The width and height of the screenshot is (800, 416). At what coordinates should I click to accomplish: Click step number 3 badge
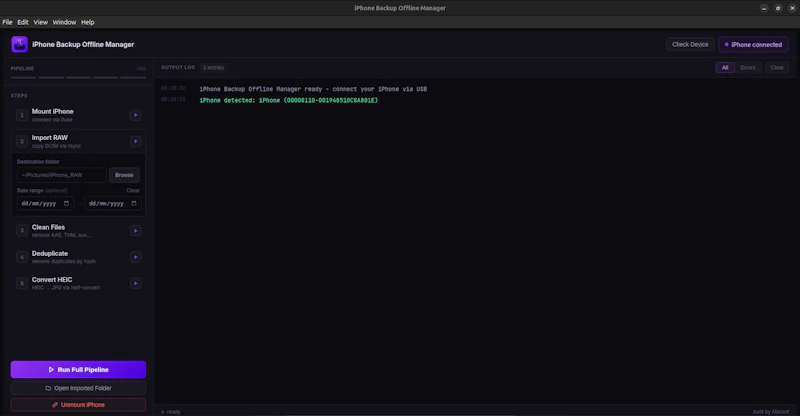22,231
